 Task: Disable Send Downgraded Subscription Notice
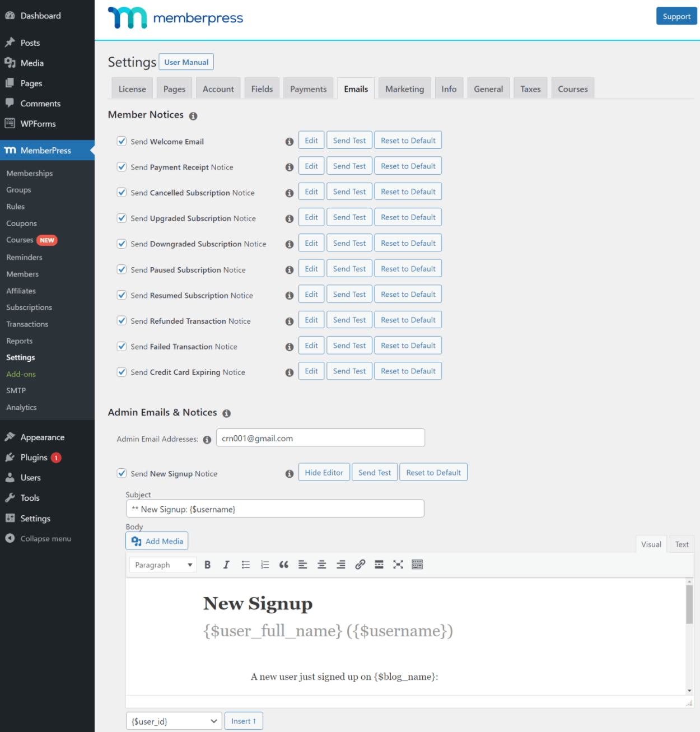pos(122,244)
